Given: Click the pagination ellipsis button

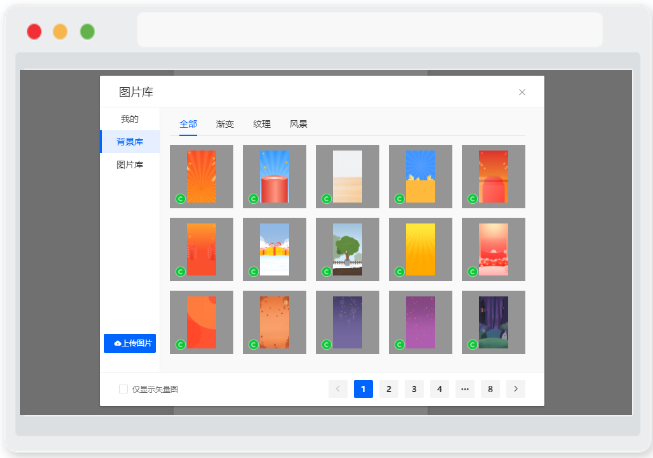Looking at the screenshot, I should (465, 389).
